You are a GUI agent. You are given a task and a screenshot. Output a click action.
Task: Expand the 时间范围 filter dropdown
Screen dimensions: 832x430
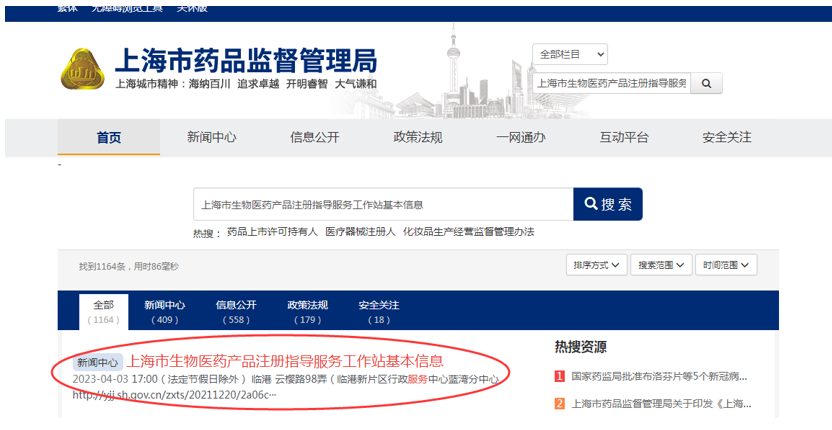tap(728, 265)
